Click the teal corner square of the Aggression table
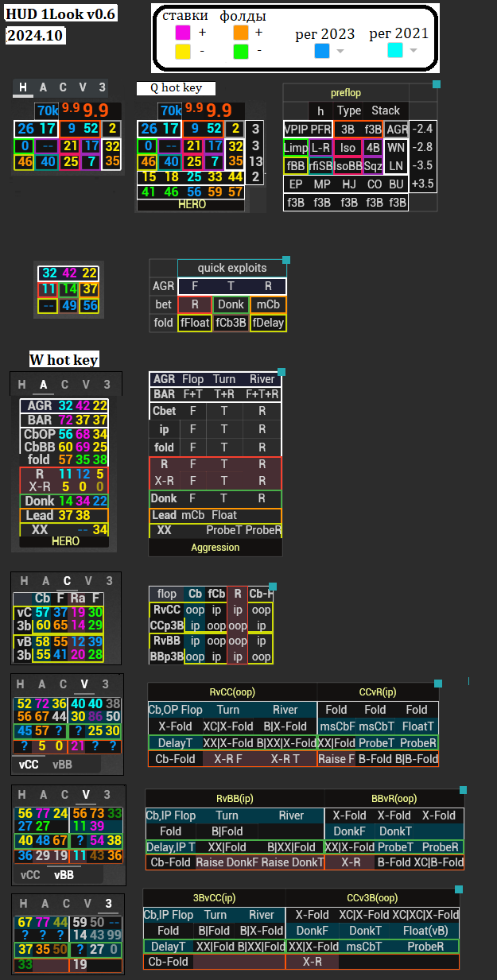The image size is (497, 980). tap(281, 371)
